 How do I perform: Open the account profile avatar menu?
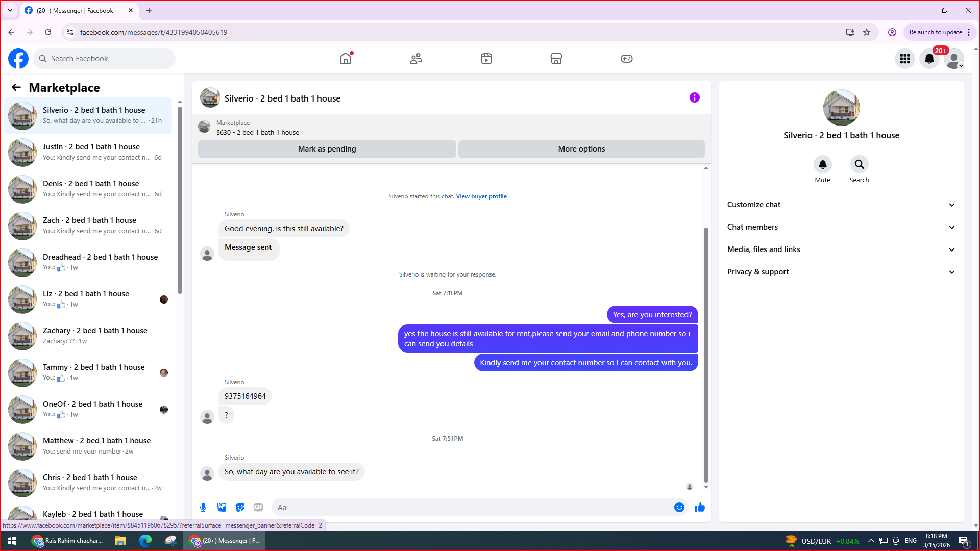[954, 59]
